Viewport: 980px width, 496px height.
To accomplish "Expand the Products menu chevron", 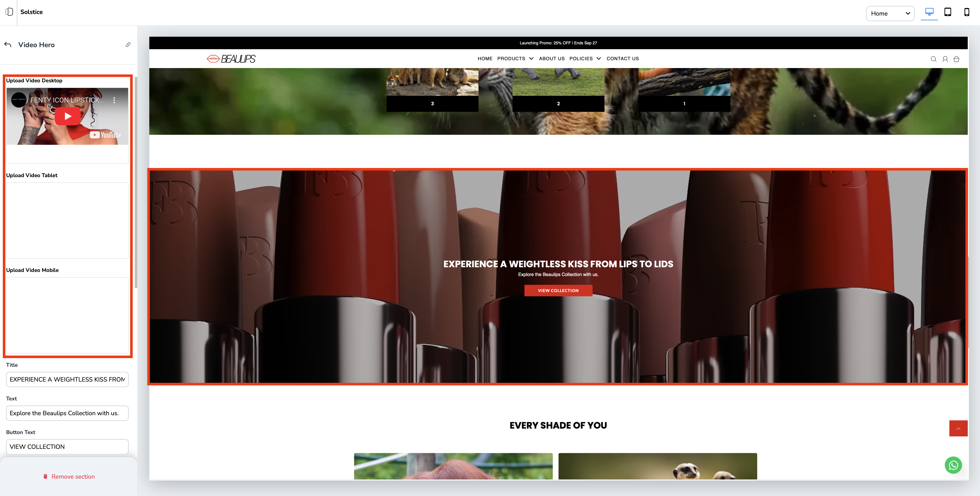I will (x=531, y=59).
